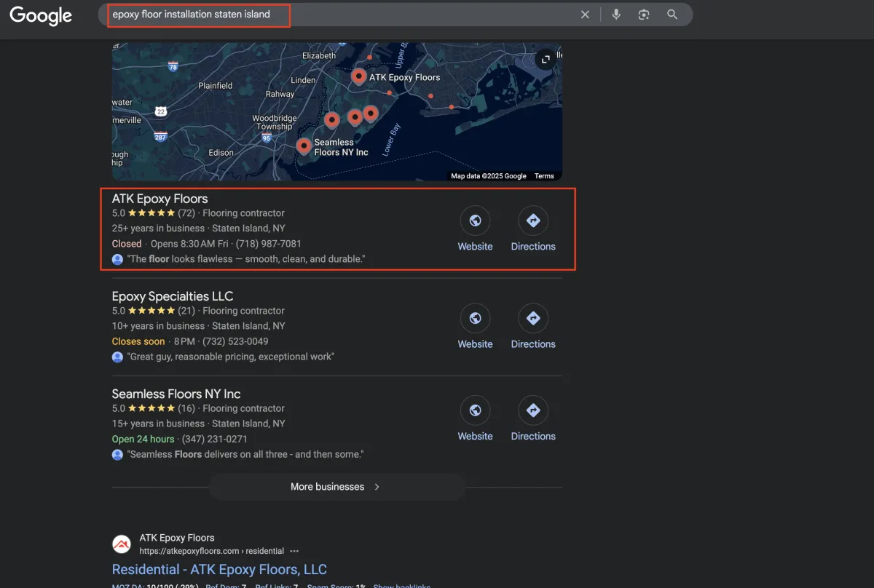
Task: Open Epoxy Specialties LLC listing title
Action: point(173,296)
